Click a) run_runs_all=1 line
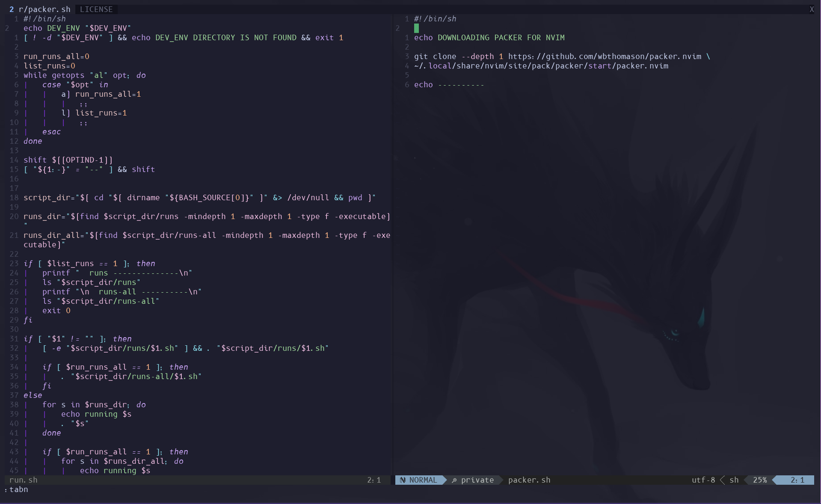The image size is (821, 504). coord(101,94)
